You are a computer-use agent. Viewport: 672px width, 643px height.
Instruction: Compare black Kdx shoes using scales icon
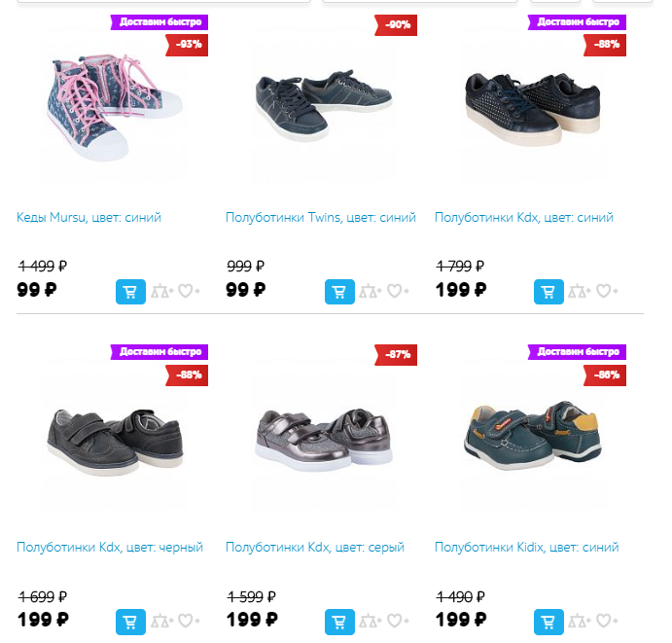click(x=162, y=621)
